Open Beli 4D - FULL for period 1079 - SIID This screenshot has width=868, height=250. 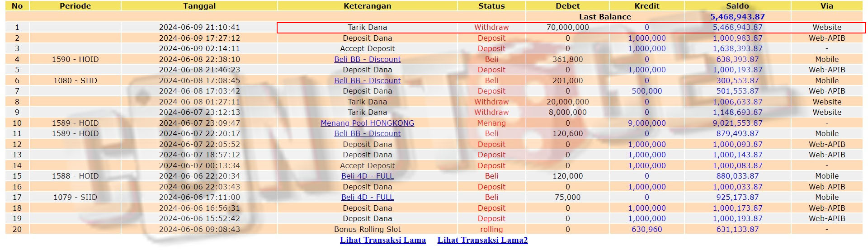coord(367,197)
